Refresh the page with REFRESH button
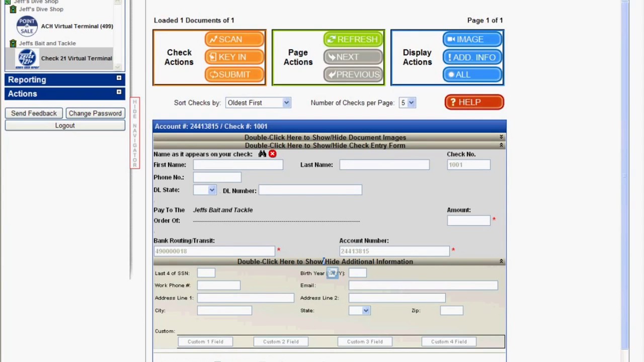Viewport: 644px width, 362px height. (x=353, y=39)
